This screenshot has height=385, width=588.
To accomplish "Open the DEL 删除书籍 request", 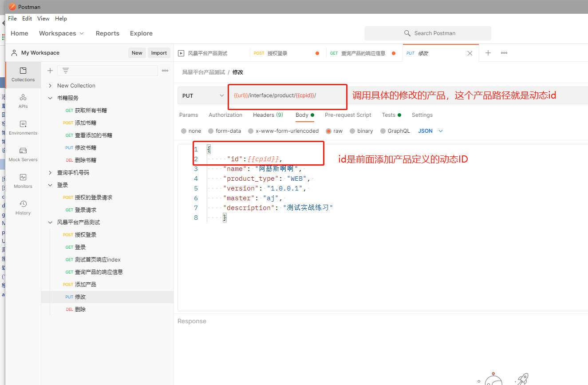I will pos(107,160).
